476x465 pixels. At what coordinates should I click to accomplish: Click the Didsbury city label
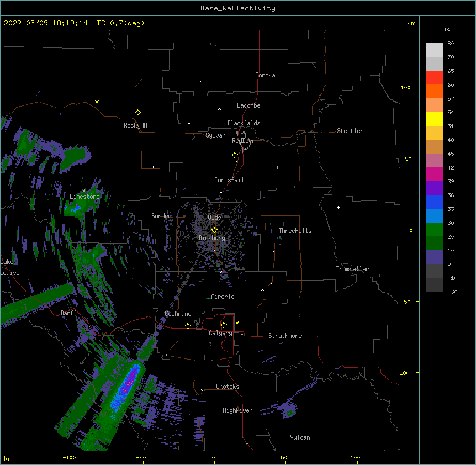coord(211,238)
